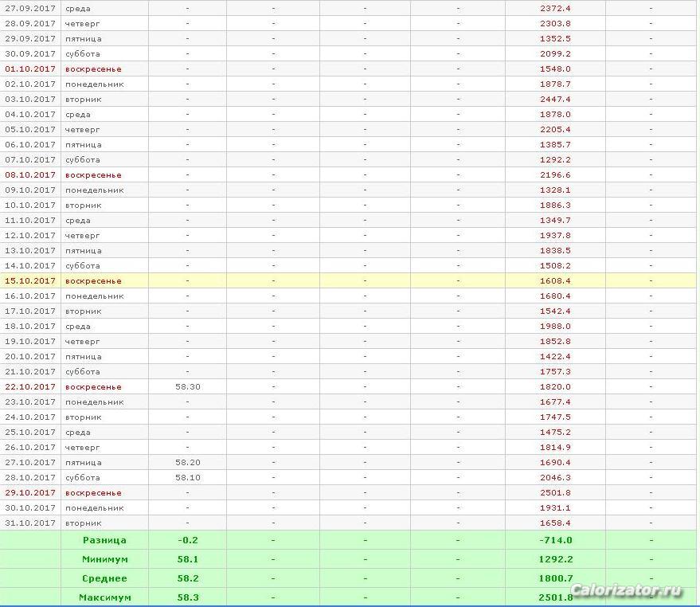Open the date 31.10.2017
The image size is (700, 607).
tap(30, 523)
